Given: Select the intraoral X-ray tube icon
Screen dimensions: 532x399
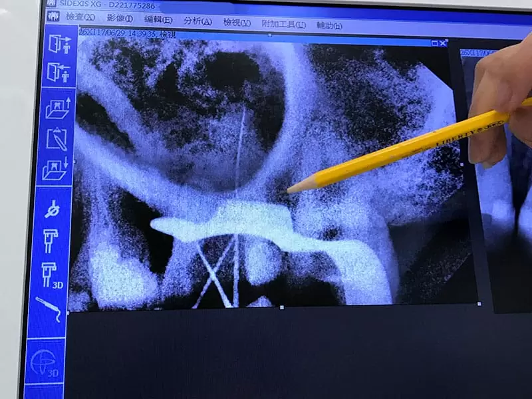Looking at the screenshot, I should [53, 209].
